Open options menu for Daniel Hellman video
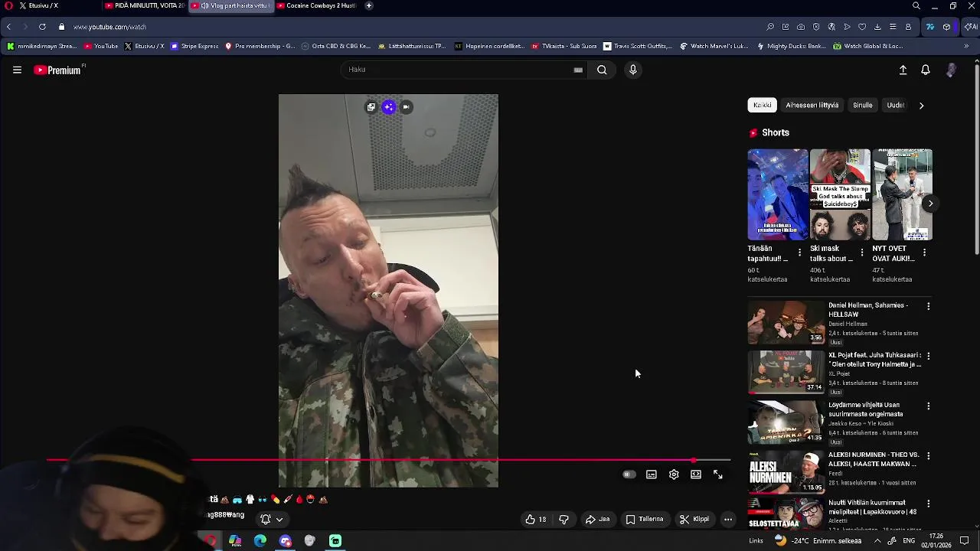The height and width of the screenshot is (551, 980). [929, 306]
